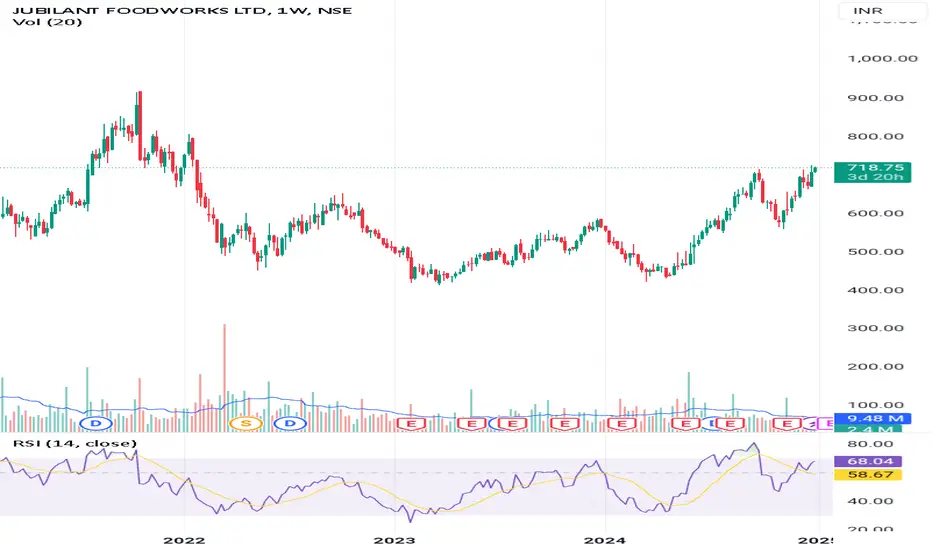Click the JUBILANT FOODWORKS LTD, 1W, NSE title
932x550 pixels.
pos(182,10)
